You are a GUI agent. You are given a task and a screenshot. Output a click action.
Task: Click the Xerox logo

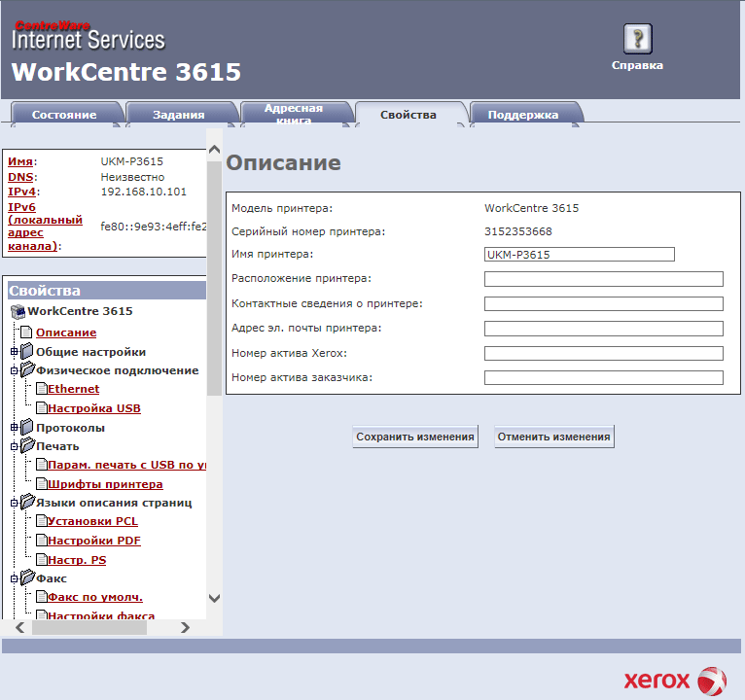point(675,681)
